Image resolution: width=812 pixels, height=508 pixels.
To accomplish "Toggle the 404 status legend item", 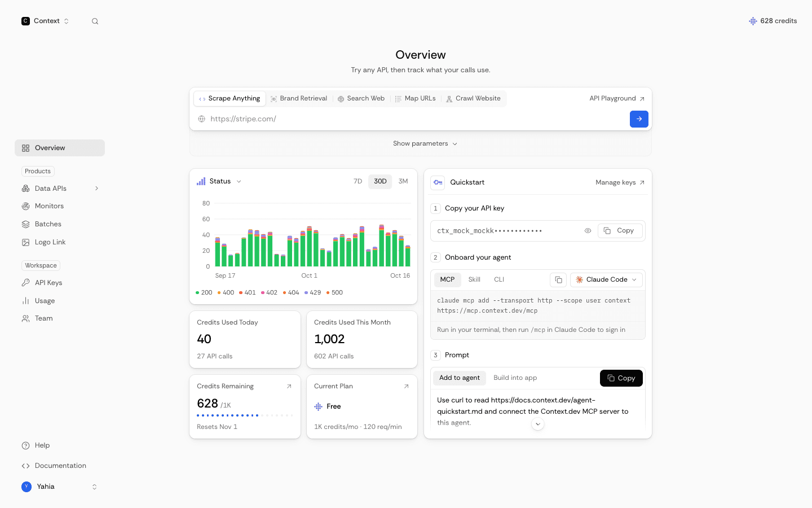I will [x=291, y=292].
